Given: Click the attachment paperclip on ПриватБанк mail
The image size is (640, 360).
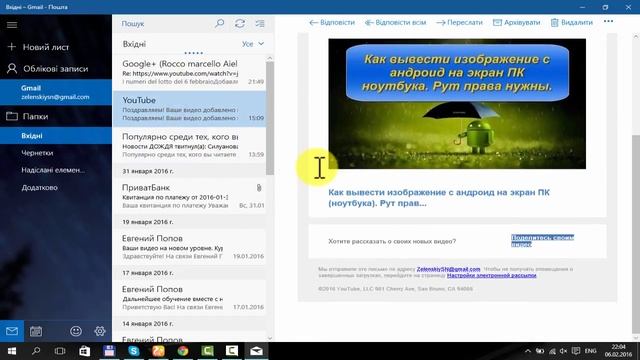Looking at the screenshot, I should click(259, 188).
